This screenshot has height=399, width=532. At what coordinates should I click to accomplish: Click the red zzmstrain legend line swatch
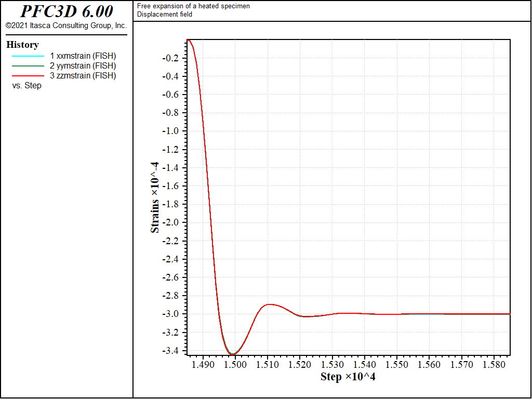28,76
